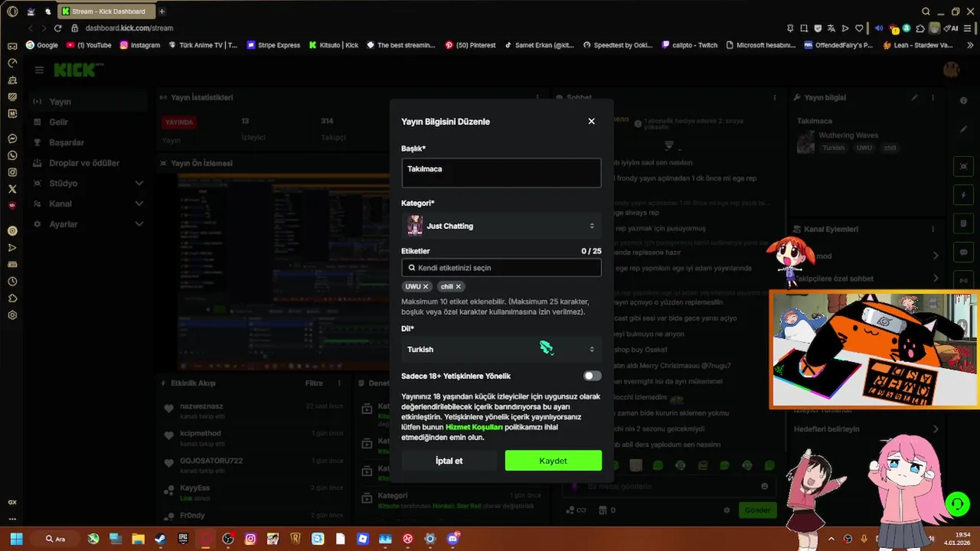Close the Yayın Bilgisini Düzenle dialog
The width and height of the screenshot is (980, 551).
coord(591,121)
